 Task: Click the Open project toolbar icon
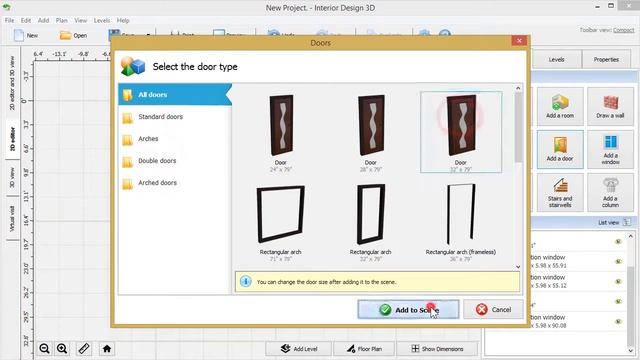[x=73, y=36]
